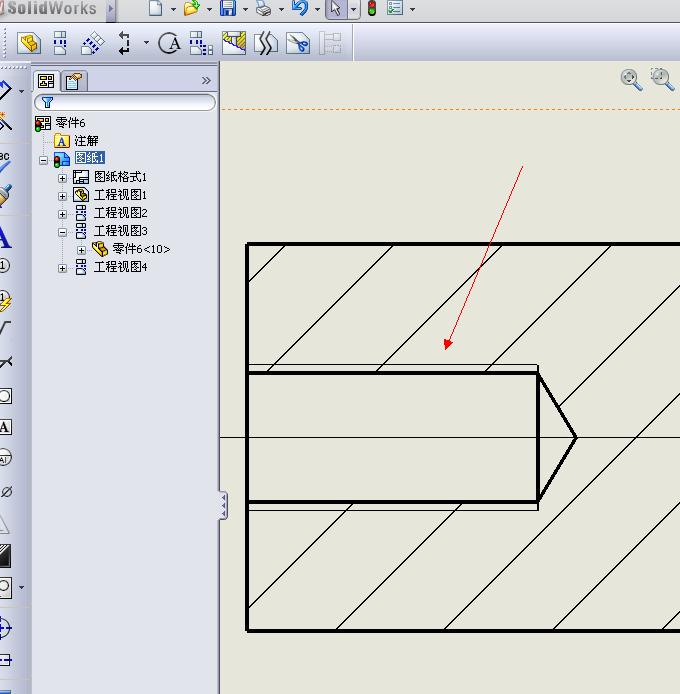Viewport: 680px width, 694px height.
Task: Click the Print icon
Action: 264,8
